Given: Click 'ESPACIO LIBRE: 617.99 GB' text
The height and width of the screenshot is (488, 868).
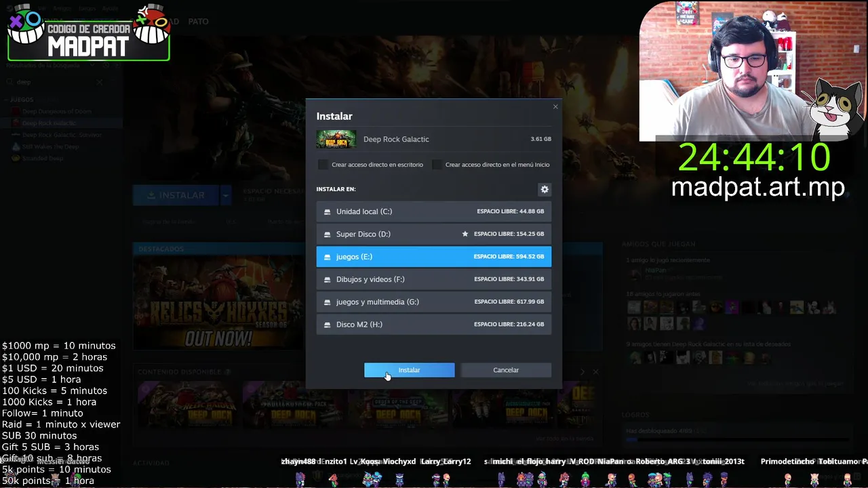Looking at the screenshot, I should [x=509, y=302].
